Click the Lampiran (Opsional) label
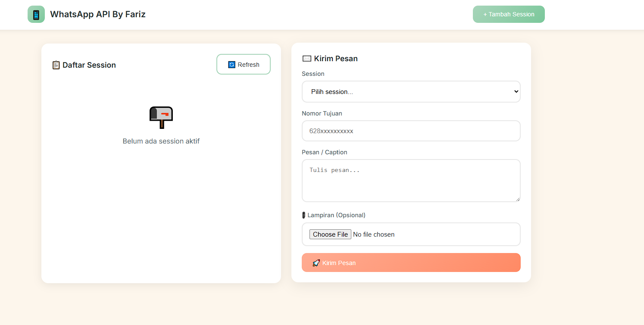This screenshot has height=325, width=644. click(x=336, y=215)
